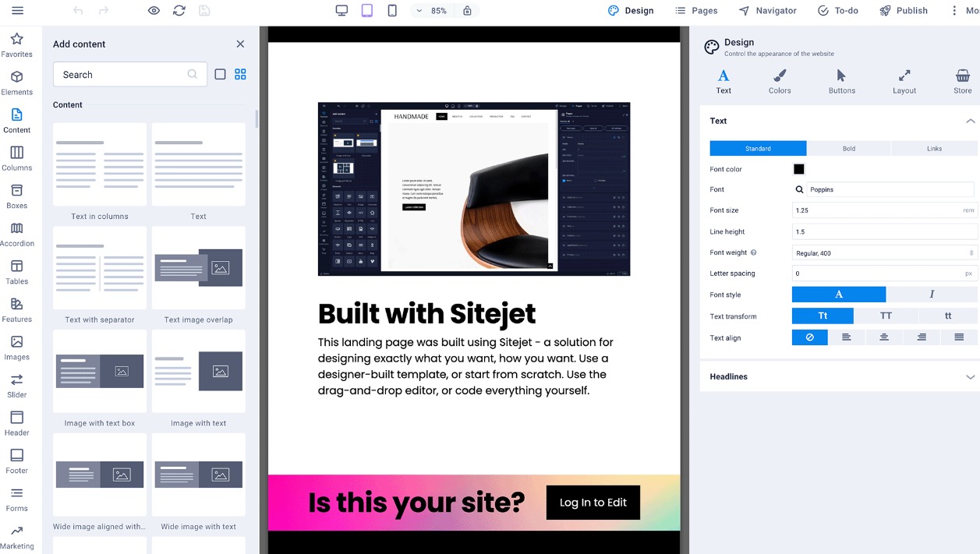Select Content in the sidebar
This screenshot has height=554, width=980.
pos(17,121)
